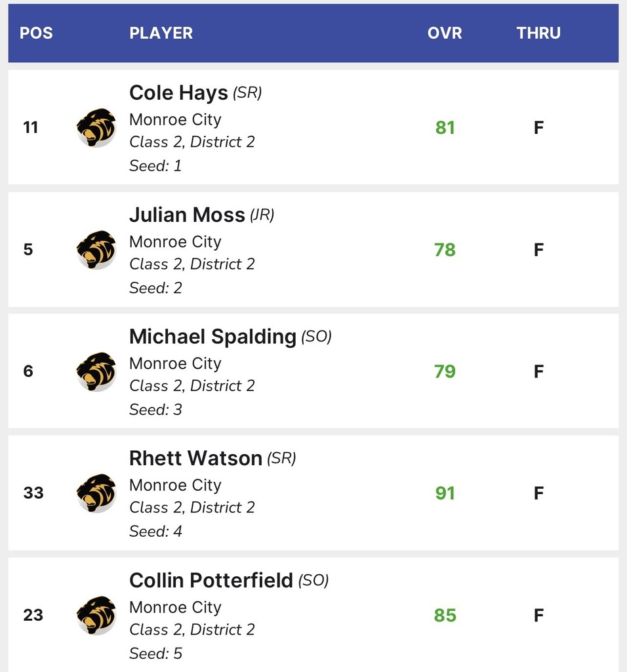Viewport: 627px width, 672px height.
Task: Sort by the POS column header
Action: click(36, 33)
